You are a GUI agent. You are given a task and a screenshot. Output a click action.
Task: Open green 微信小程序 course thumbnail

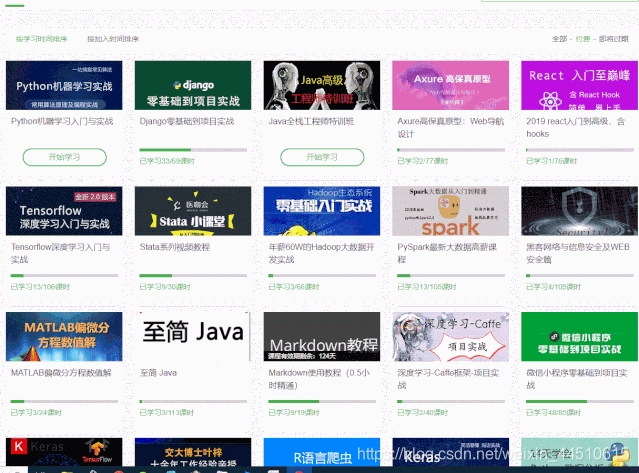point(579,337)
